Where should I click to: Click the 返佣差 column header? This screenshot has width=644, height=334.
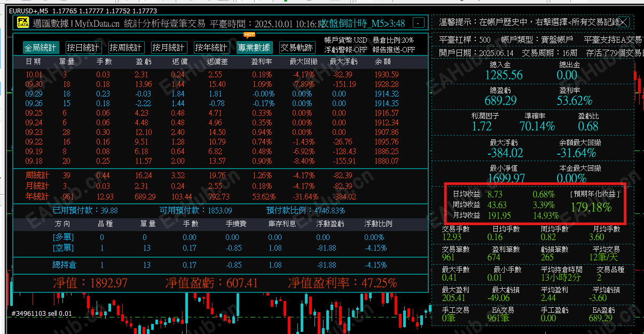pyautogui.click(x=217, y=62)
